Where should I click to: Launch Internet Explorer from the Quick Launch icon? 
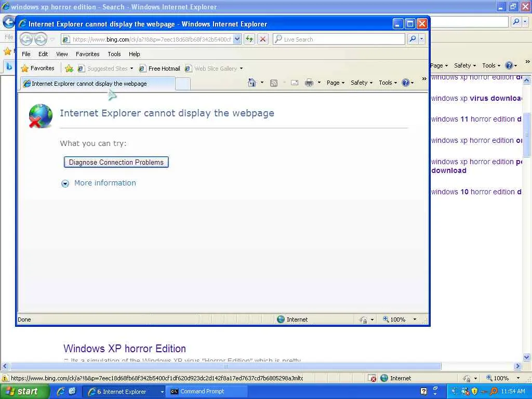click(x=61, y=391)
